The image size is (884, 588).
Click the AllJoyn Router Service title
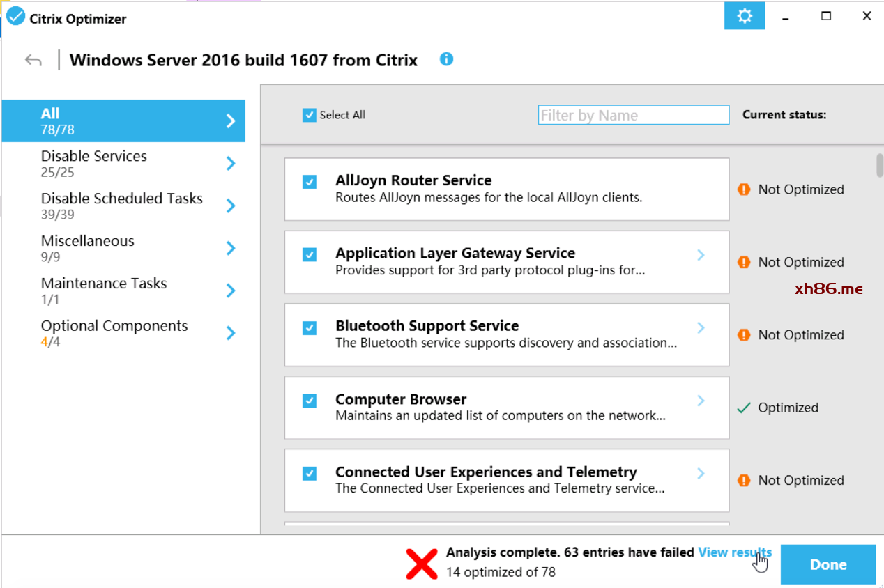coord(413,180)
